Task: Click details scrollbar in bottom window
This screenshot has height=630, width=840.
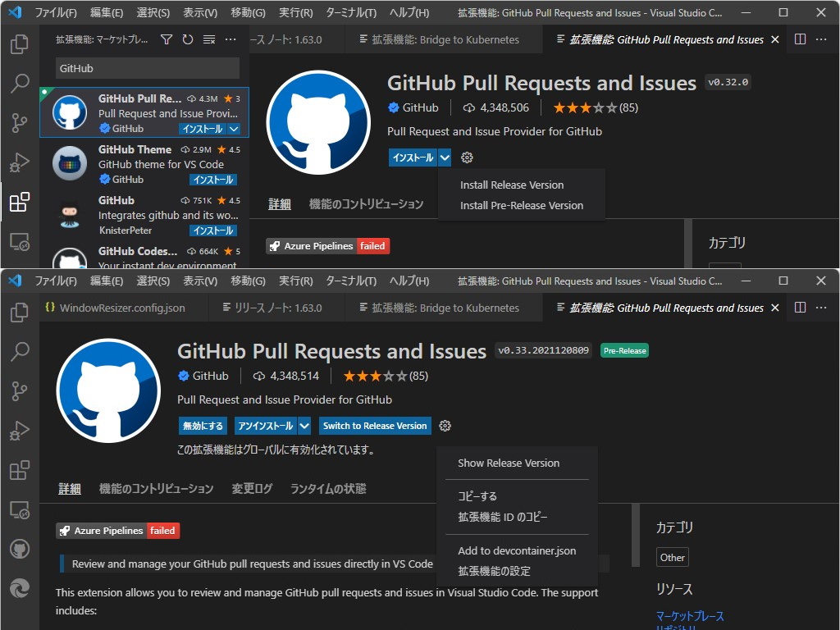Action: point(636,535)
